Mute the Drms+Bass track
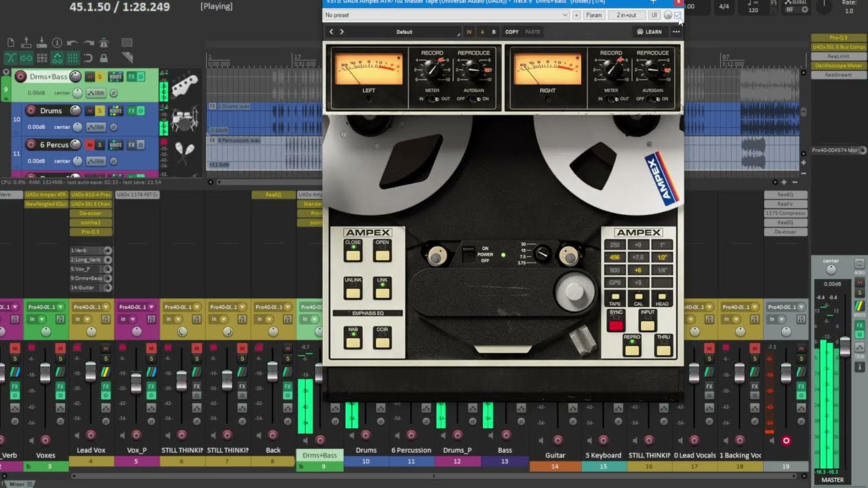Viewport: 868px width, 488px height. pos(90,77)
